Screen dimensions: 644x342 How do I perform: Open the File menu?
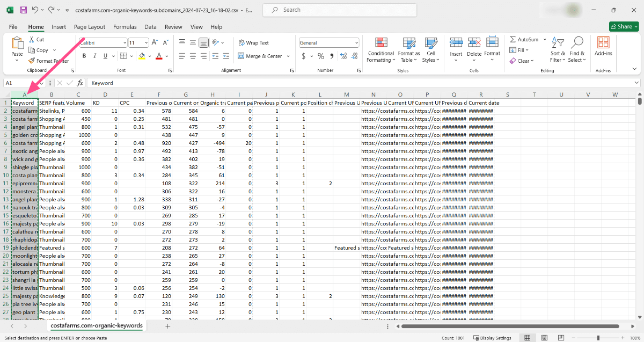[13, 27]
